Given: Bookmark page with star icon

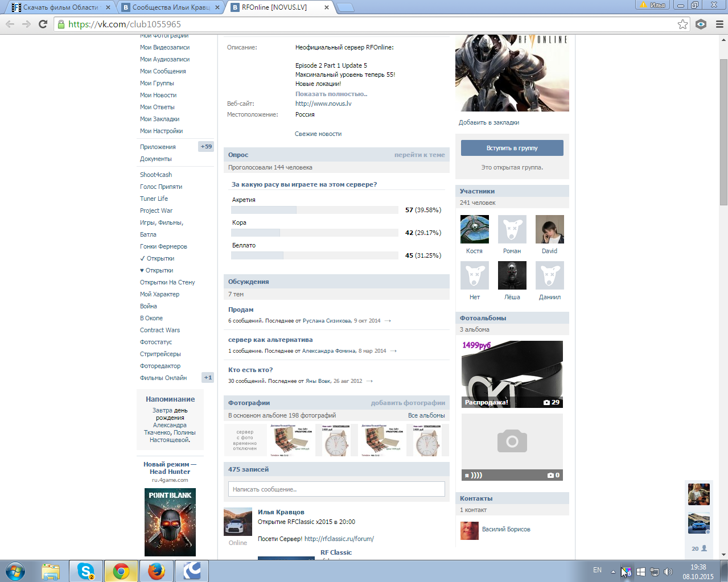Looking at the screenshot, I should point(682,24).
